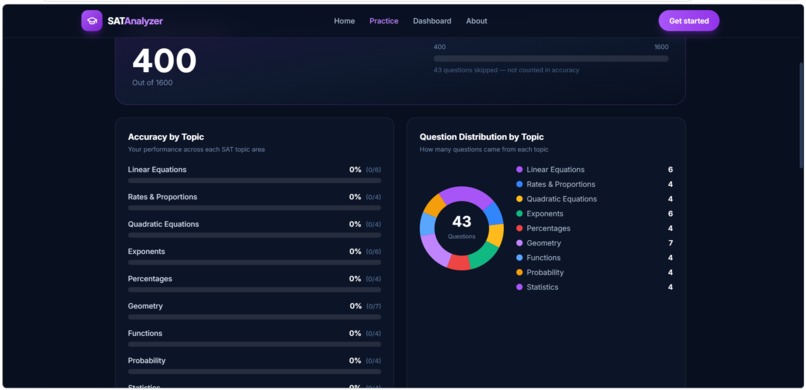The height and width of the screenshot is (390, 806).
Task: Click the (0/7) count beside Geometry
Action: click(374, 306)
